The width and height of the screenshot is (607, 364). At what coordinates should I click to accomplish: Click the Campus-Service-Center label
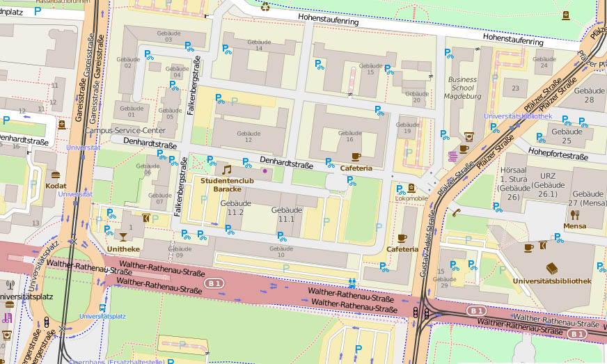coord(125,131)
